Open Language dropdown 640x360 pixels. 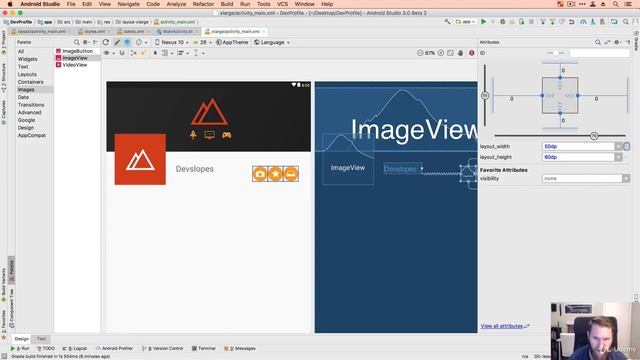[x=272, y=42]
